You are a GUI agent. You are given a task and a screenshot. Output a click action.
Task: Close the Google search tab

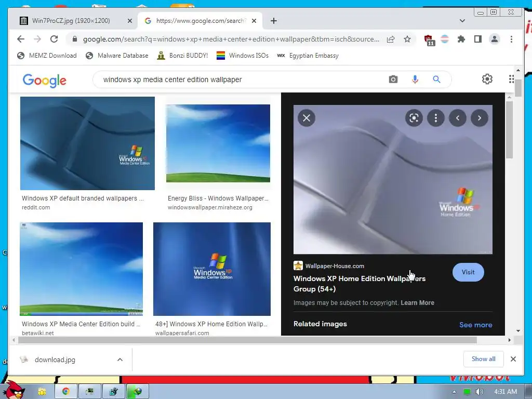tap(254, 21)
